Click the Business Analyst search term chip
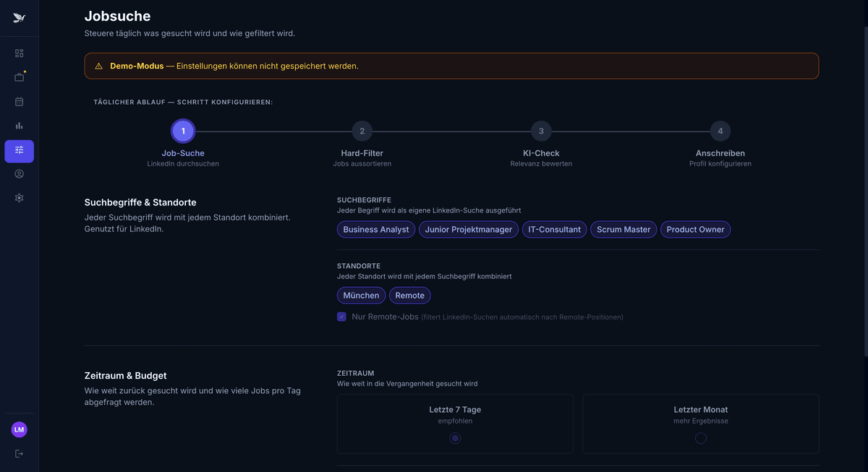This screenshot has height=472, width=868. pyautogui.click(x=376, y=230)
